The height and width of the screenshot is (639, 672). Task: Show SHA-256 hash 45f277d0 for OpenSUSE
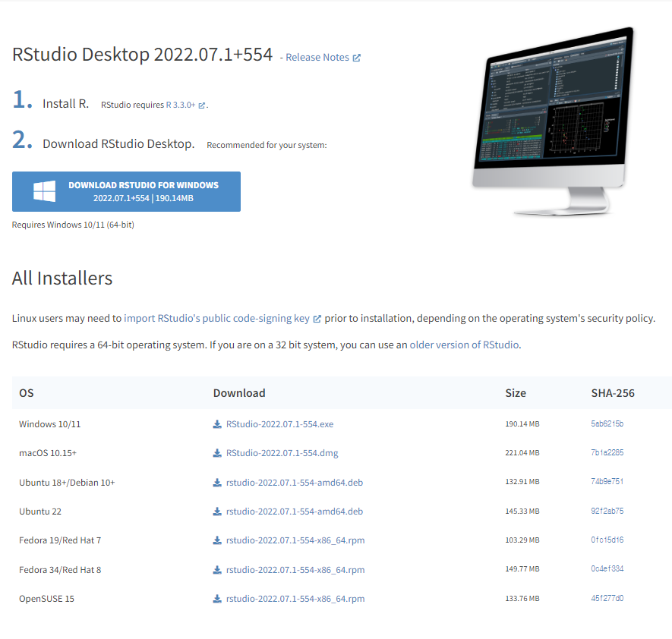coord(607,598)
